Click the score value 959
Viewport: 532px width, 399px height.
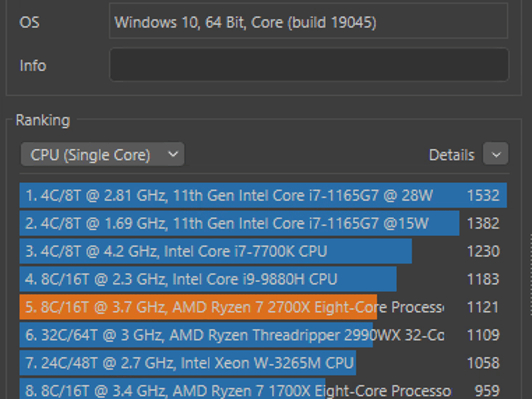[x=487, y=390]
